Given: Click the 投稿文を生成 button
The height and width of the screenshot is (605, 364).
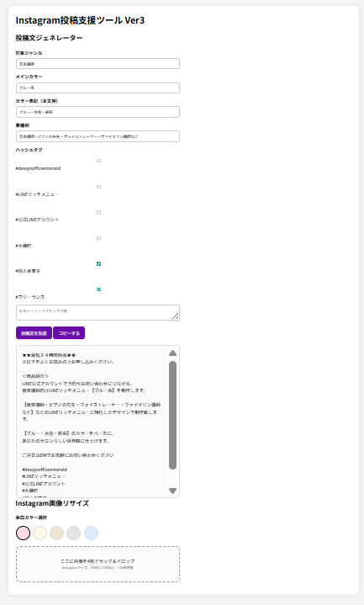Looking at the screenshot, I should point(34,333).
